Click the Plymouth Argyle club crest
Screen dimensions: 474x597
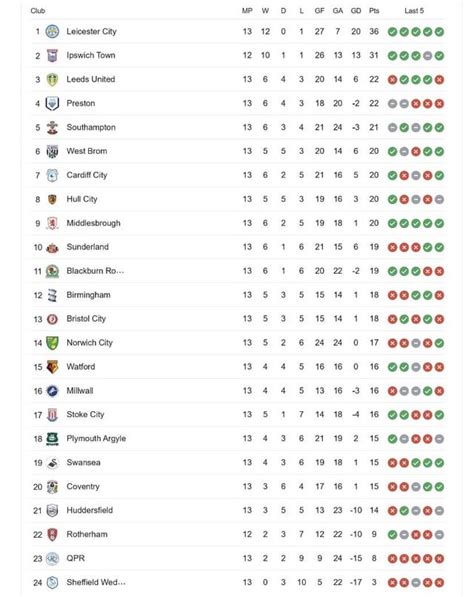coord(52,439)
